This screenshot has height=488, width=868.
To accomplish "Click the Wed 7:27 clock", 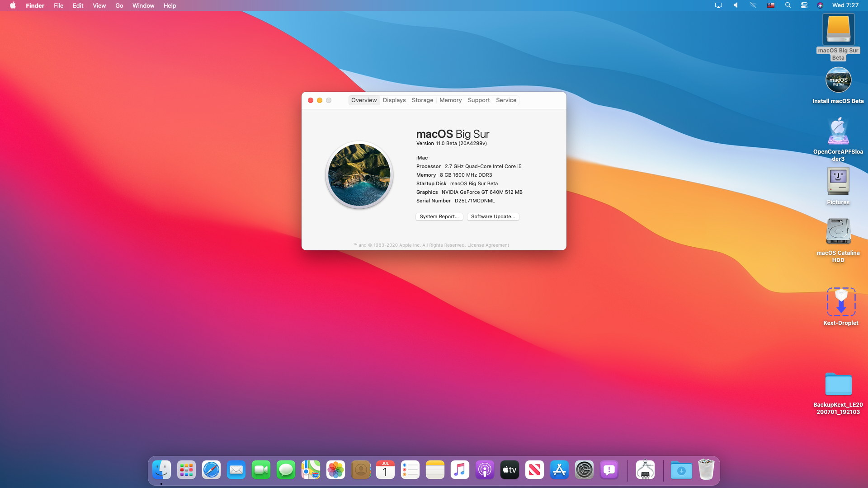I will pos(845,5).
